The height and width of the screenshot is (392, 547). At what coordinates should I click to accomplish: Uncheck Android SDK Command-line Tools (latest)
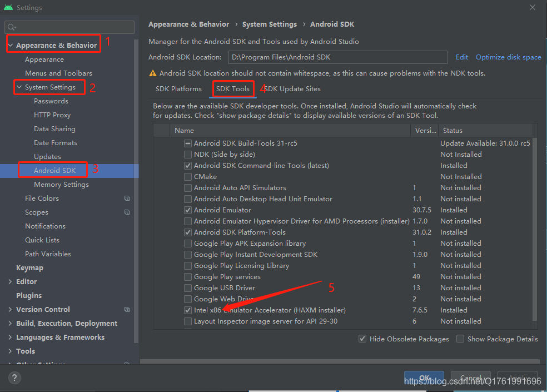tap(188, 166)
